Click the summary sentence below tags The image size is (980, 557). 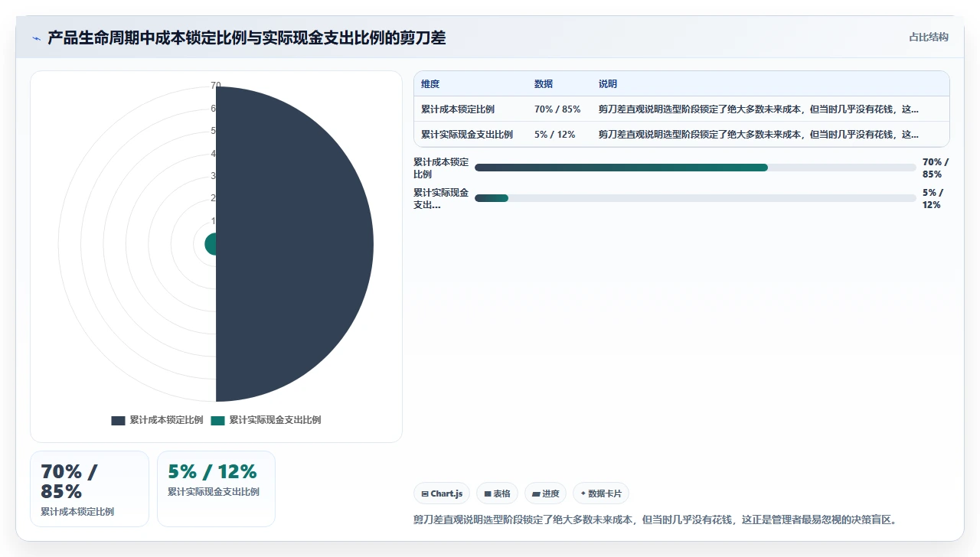[655, 520]
